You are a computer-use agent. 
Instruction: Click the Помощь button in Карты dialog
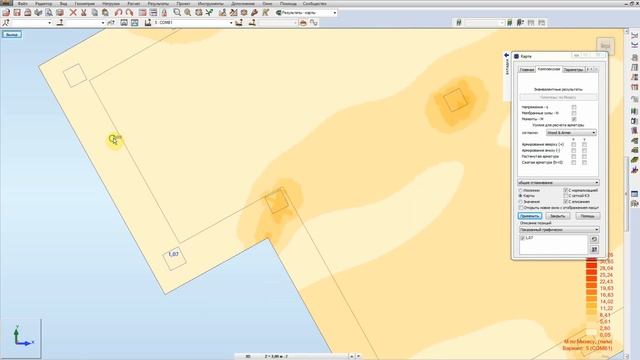pos(588,216)
